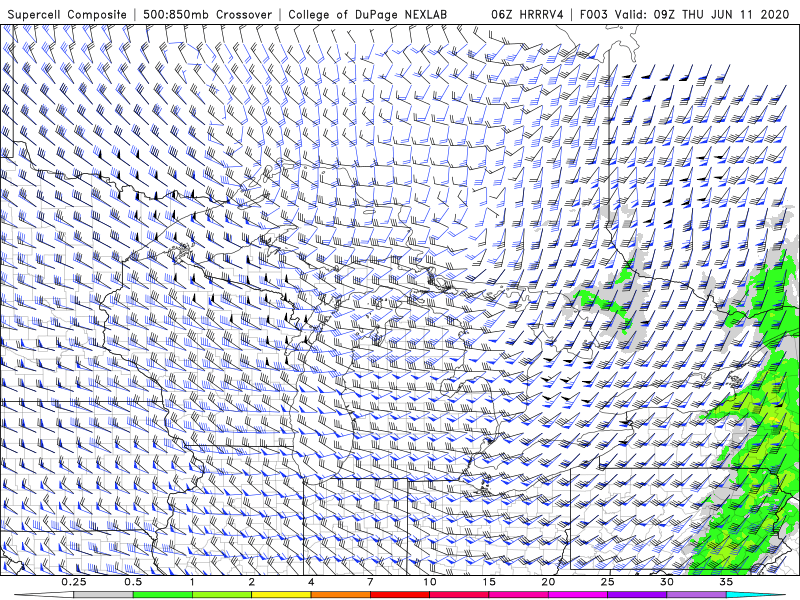Viewport: 800px width, 600px height.
Task: Click the legend value 4
Action: click(x=311, y=582)
